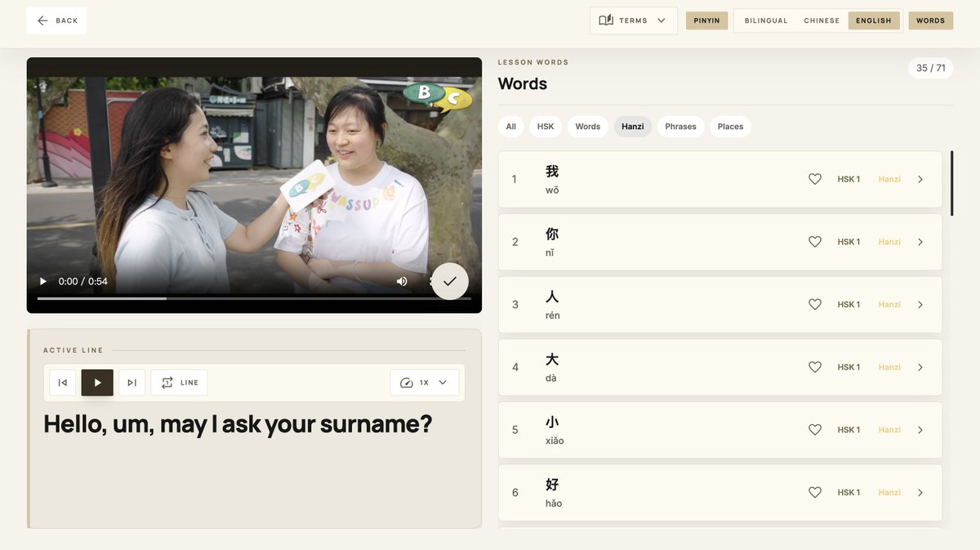The image size is (980, 550).
Task: Expand details for 你 via chevron
Action: point(920,242)
